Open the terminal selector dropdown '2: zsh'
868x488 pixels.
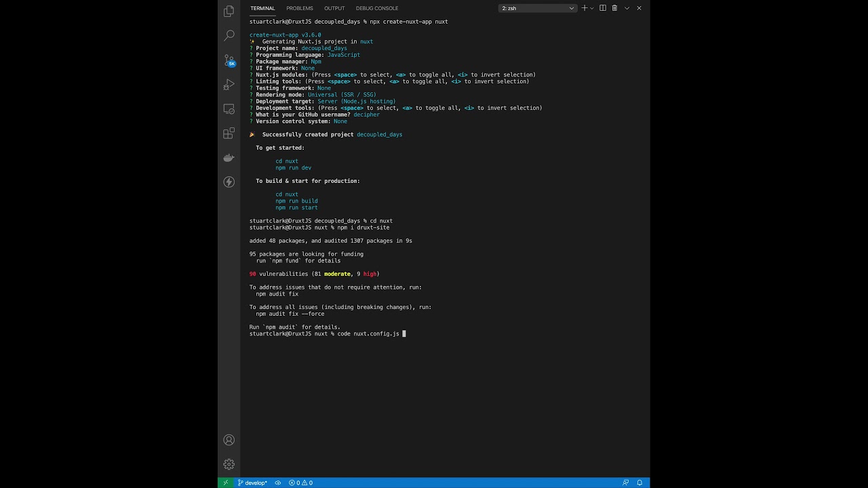(538, 8)
